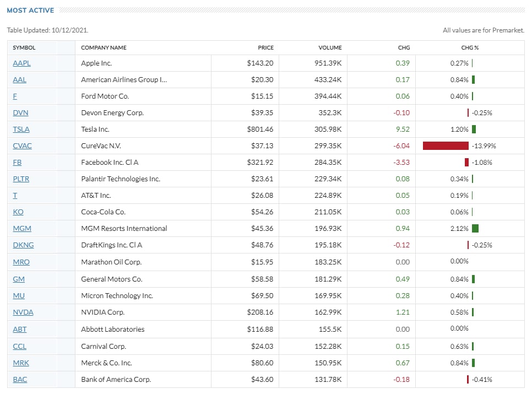The height and width of the screenshot is (394, 532).
Task: Select the Apple Inc. company name
Action: click(97, 63)
